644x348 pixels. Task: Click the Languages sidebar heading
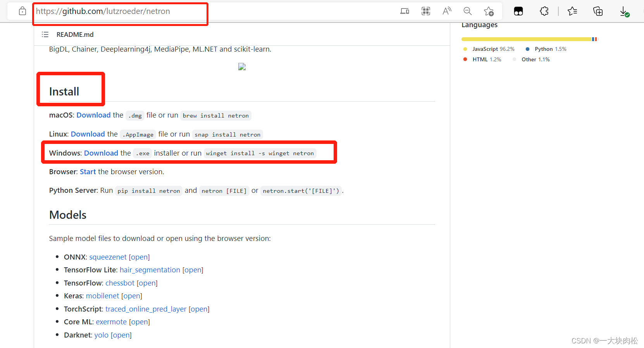[x=479, y=25]
